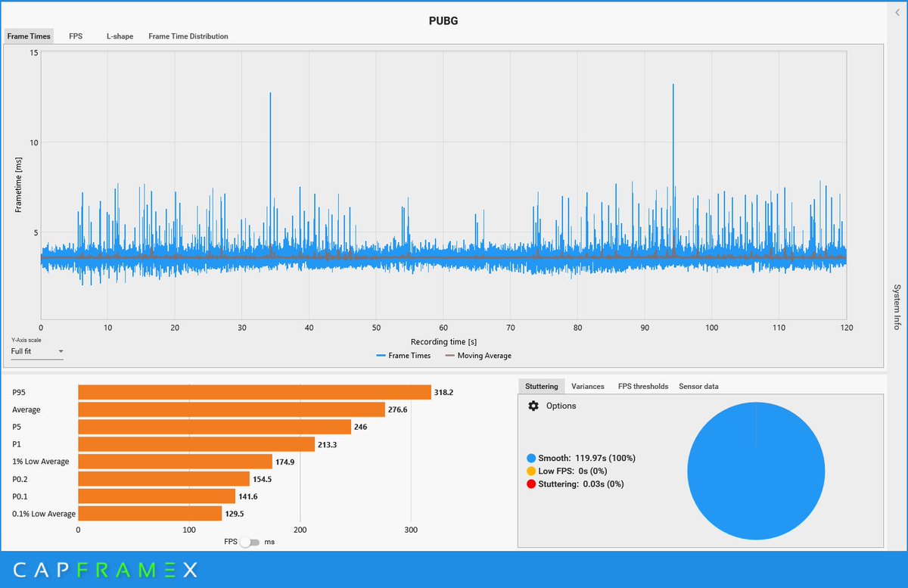Click the 129.5 value label
The width and height of the screenshot is (908, 588).
(x=235, y=514)
